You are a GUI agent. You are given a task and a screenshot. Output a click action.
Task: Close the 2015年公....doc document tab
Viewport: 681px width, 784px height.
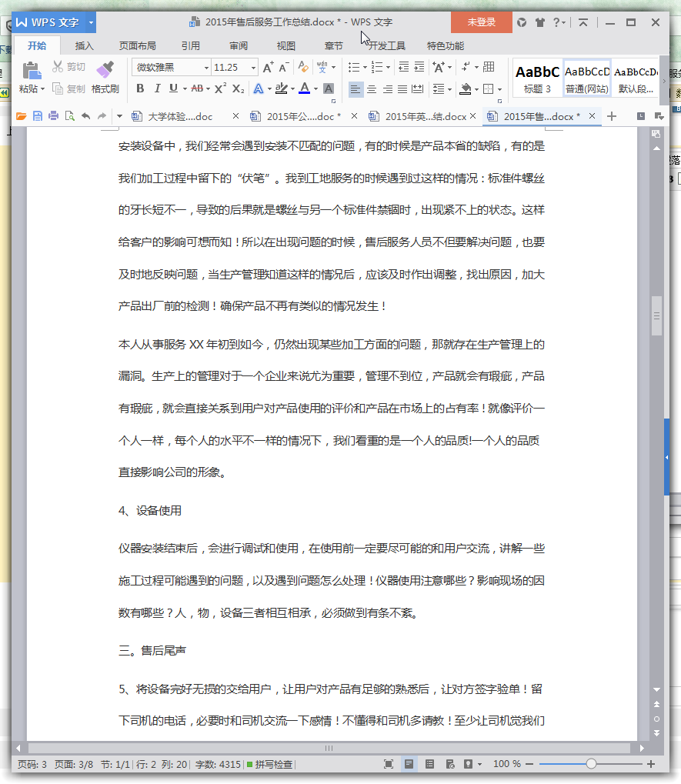[354, 116]
